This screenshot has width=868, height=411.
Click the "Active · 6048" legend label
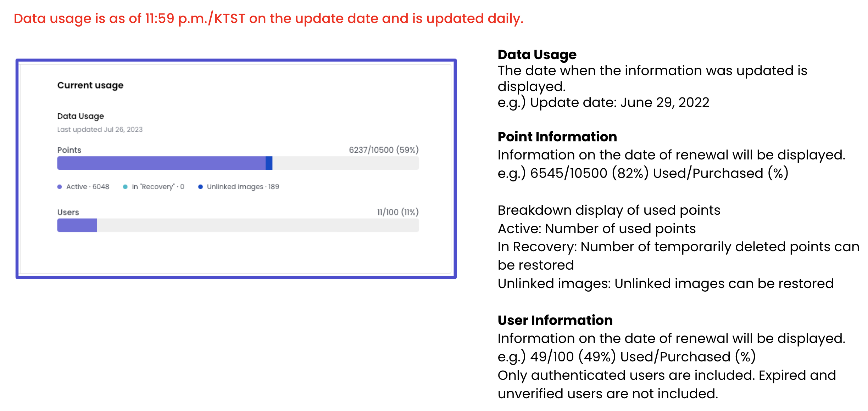point(88,187)
